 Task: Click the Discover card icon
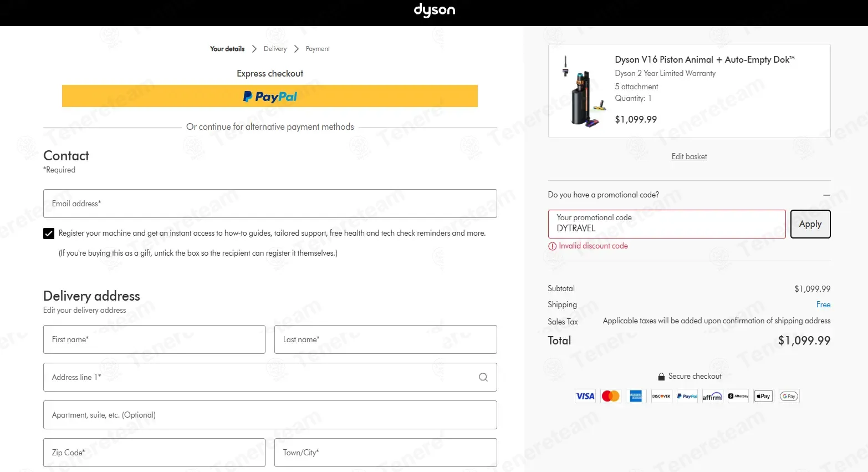(661, 396)
